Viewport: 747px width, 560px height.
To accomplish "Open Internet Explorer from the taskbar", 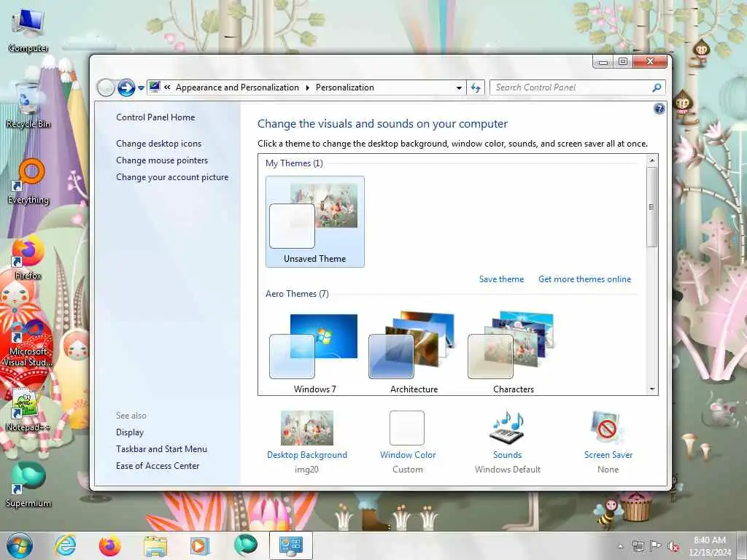I will point(65,545).
